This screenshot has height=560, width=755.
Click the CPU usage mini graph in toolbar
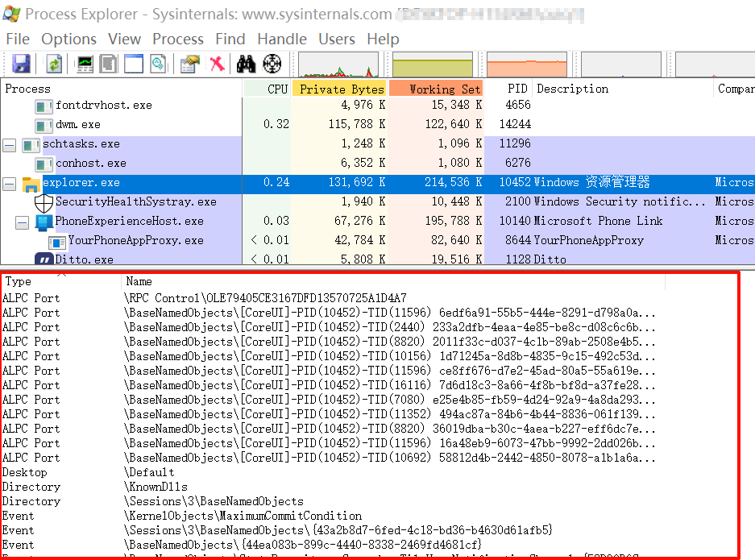tap(338, 65)
